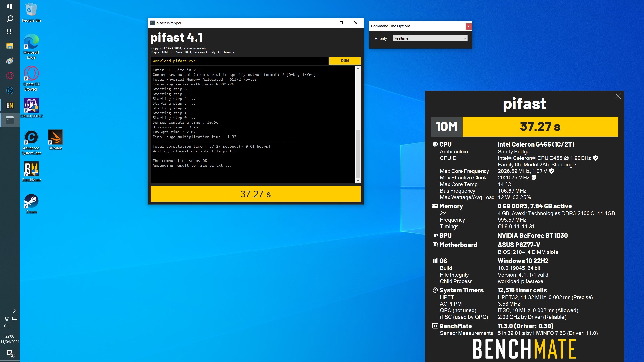
Task: Maximize the pifast Wrapper window
Action: [x=341, y=23]
